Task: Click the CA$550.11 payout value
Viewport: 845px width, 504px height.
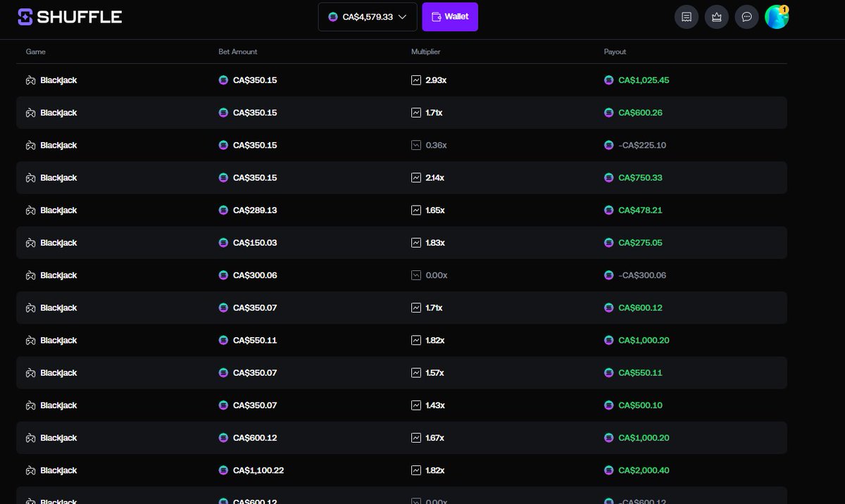Action: (640, 373)
